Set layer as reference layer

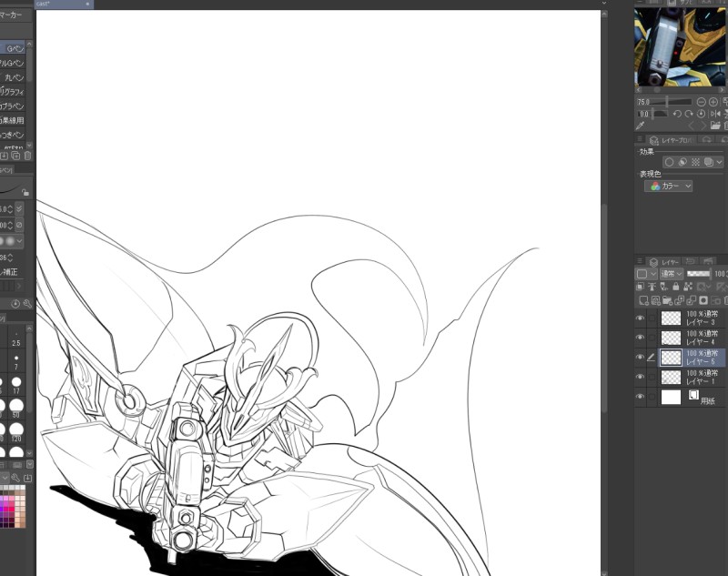652,287
